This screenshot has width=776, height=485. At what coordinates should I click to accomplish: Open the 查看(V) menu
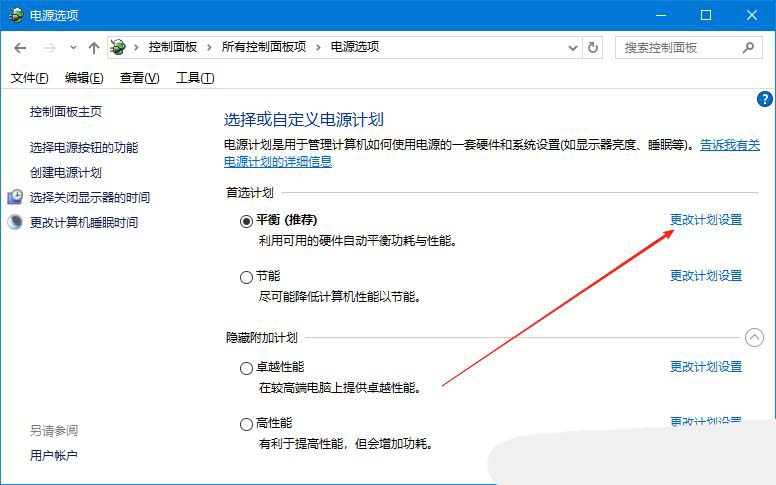coord(140,78)
